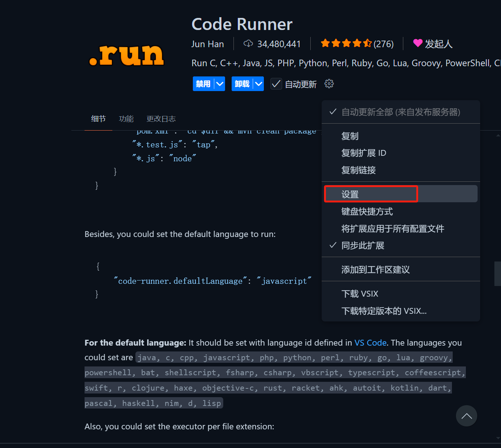Click the "*.test.js": "tap" code line
The height and width of the screenshot is (448, 501).
click(175, 144)
